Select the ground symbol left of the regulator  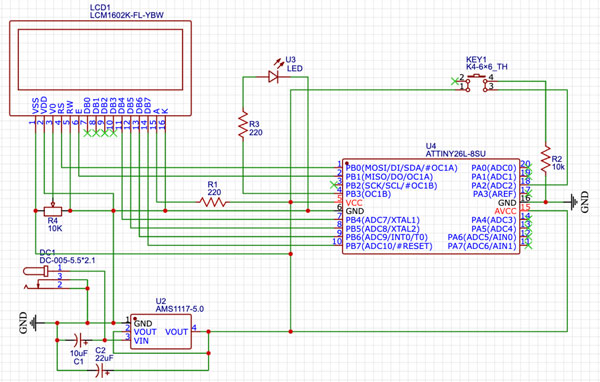pyautogui.click(x=34, y=323)
